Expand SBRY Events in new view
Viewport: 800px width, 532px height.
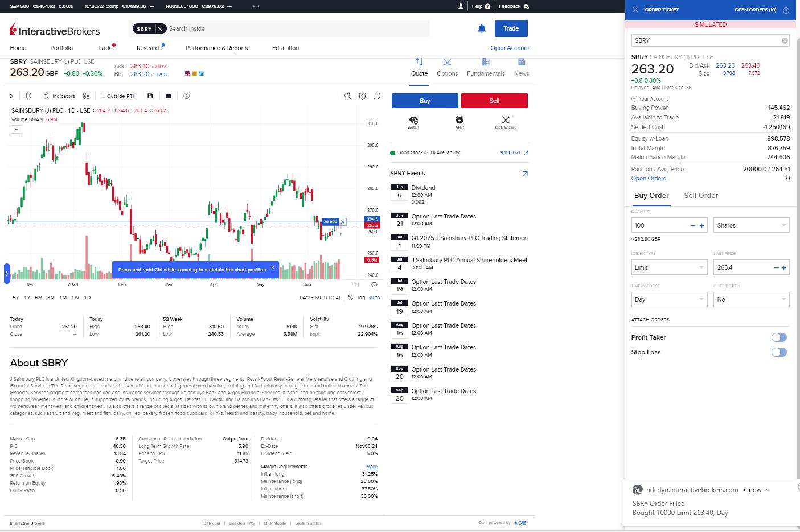point(525,174)
